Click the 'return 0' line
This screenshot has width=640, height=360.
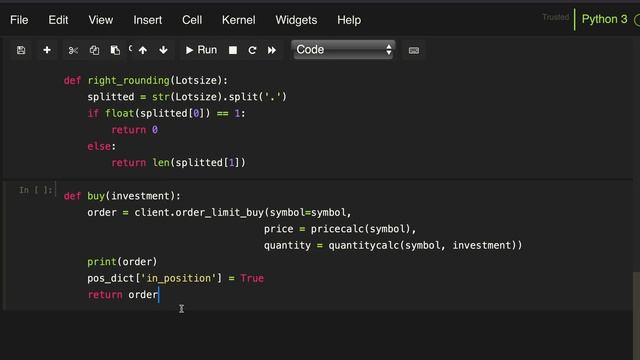pyautogui.click(x=135, y=130)
